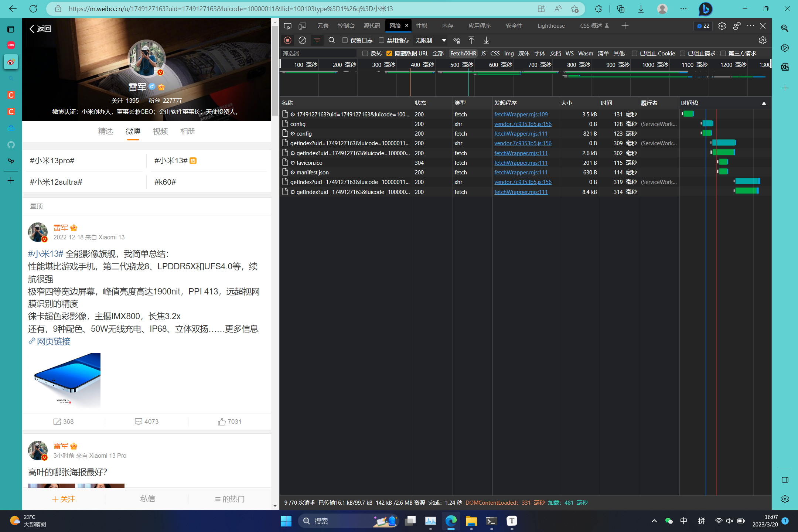
Task: Open DevTools more options ellipsis
Action: pos(750,26)
